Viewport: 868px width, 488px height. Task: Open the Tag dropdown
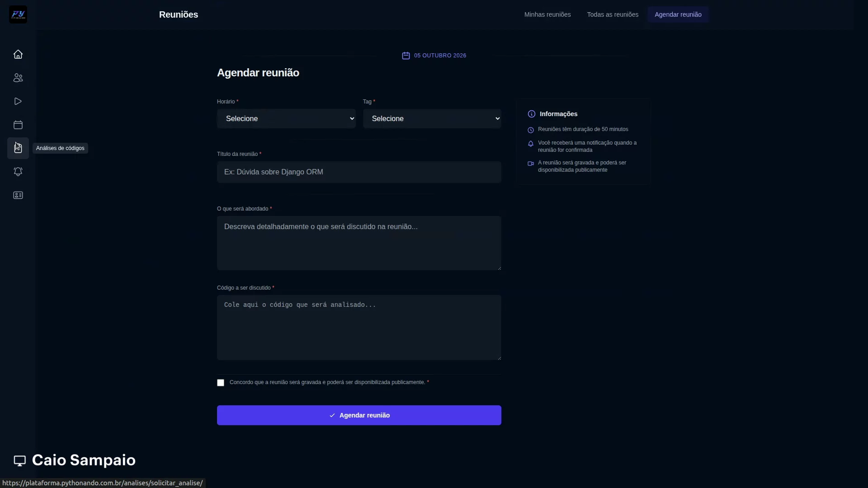click(432, 118)
